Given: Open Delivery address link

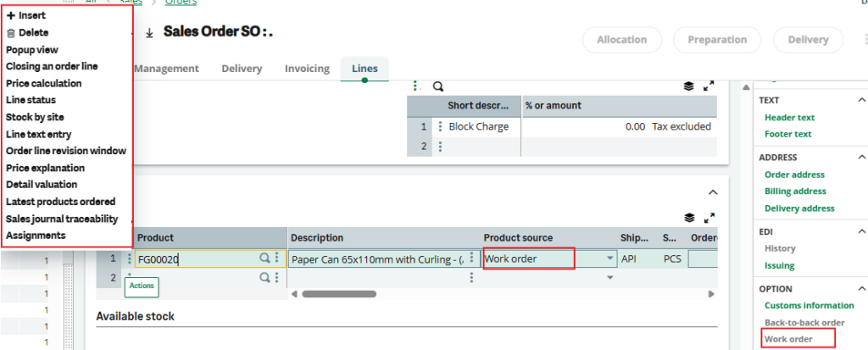Looking at the screenshot, I should (799, 208).
